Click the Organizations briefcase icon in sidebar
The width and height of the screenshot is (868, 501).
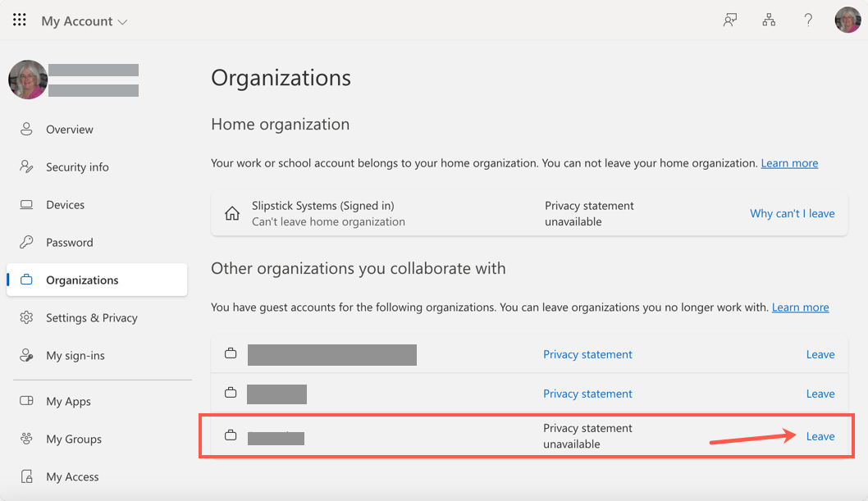tap(26, 280)
